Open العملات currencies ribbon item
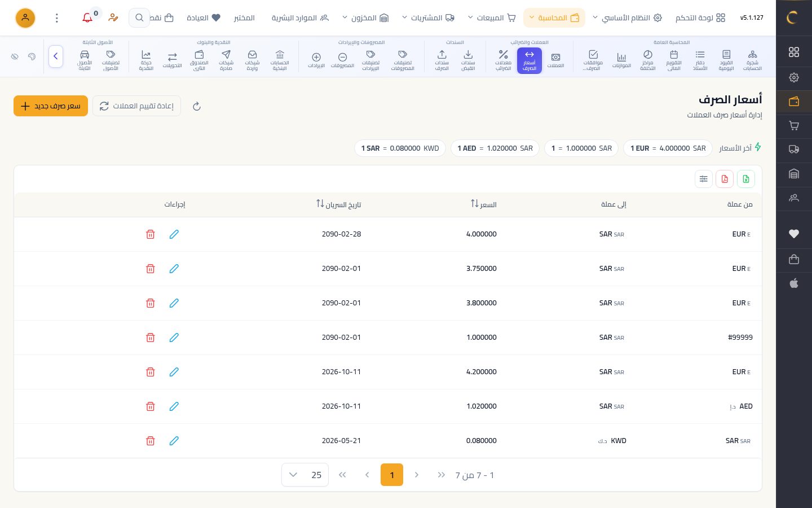Viewport: 812px width, 508px height. click(x=555, y=60)
